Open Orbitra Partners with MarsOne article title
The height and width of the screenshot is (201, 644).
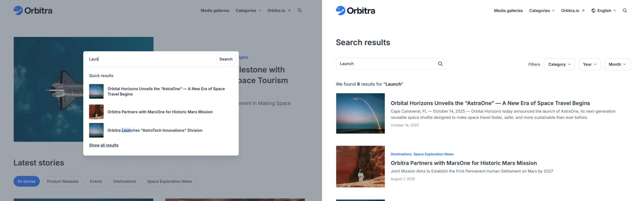click(x=464, y=163)
